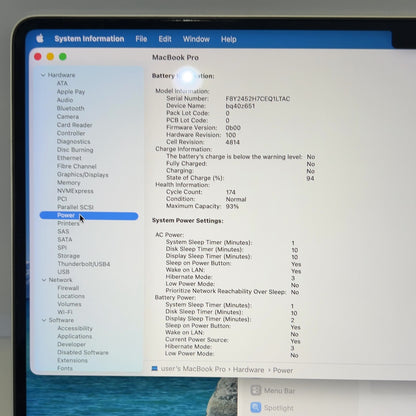Open the Window menu
This screenshot has width=416, height=416.
196,39
